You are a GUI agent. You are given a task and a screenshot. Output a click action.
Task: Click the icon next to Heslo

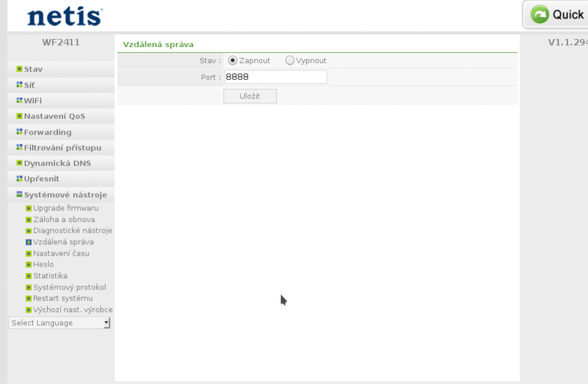tap(29, 264)
